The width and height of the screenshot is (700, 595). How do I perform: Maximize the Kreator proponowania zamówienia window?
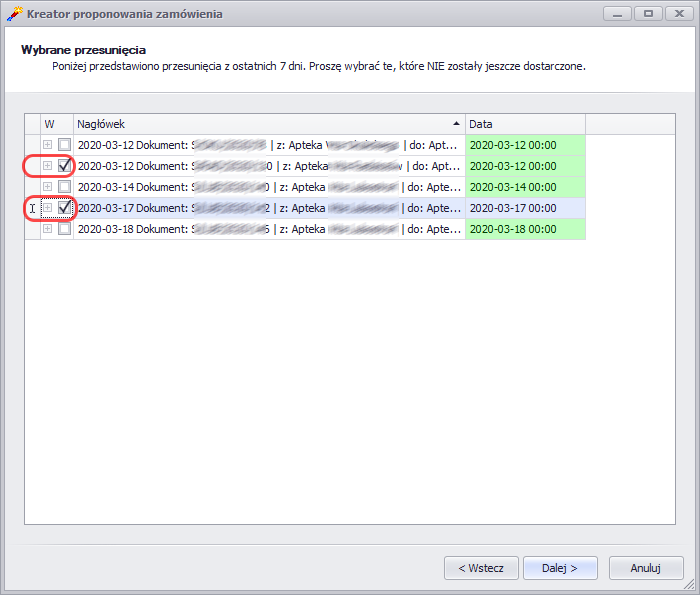[647, 14]
